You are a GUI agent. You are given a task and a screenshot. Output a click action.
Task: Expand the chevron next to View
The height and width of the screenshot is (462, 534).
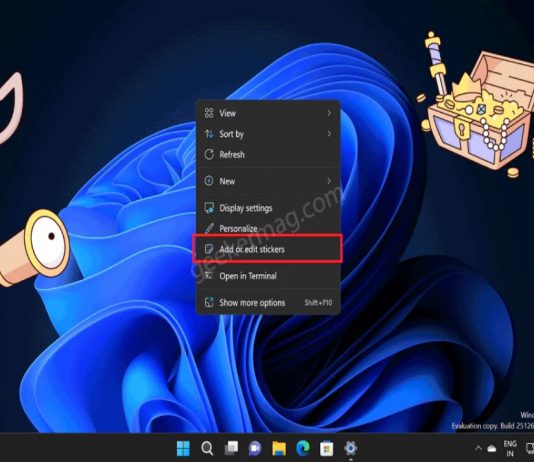(329, 113)
